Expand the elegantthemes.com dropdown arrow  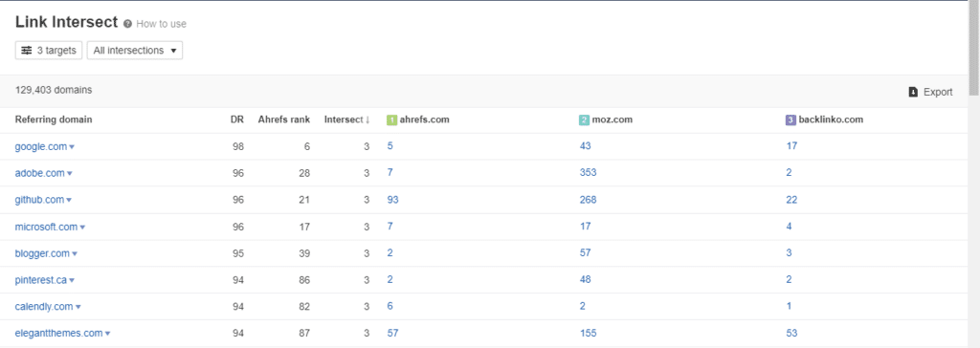point(107,335)
